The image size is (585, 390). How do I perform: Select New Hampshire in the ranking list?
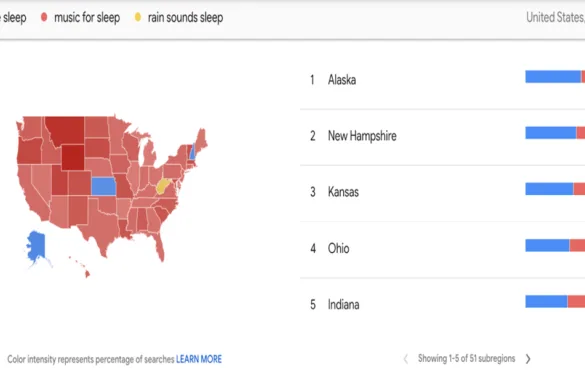click(362, 136)
